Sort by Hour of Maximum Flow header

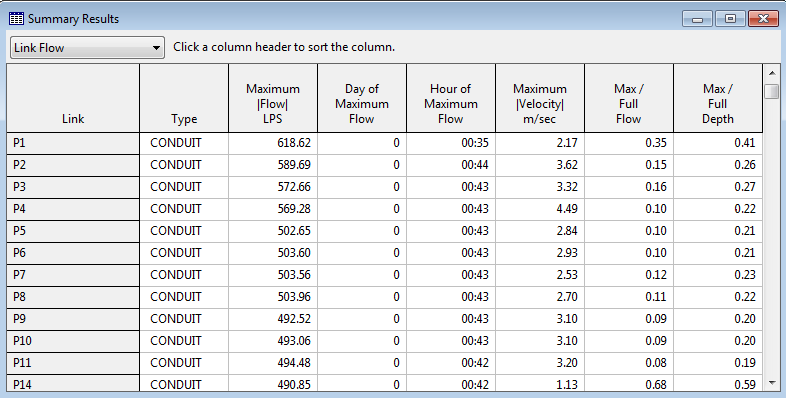[451, 98]
